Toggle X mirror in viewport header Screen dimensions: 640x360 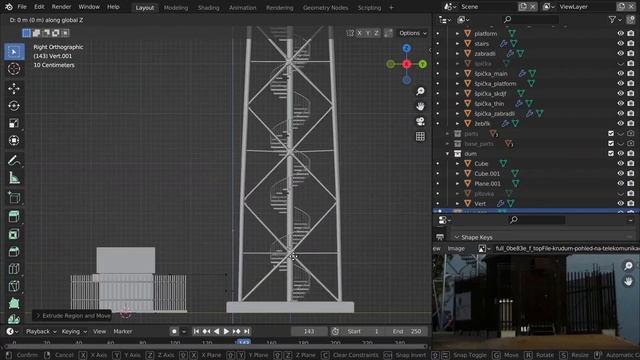point(359,33)
